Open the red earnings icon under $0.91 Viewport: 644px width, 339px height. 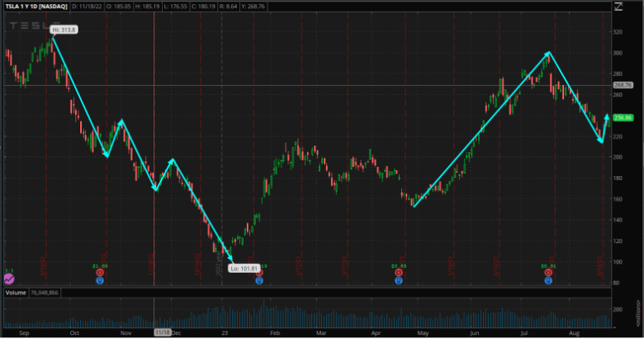[548, 273]
